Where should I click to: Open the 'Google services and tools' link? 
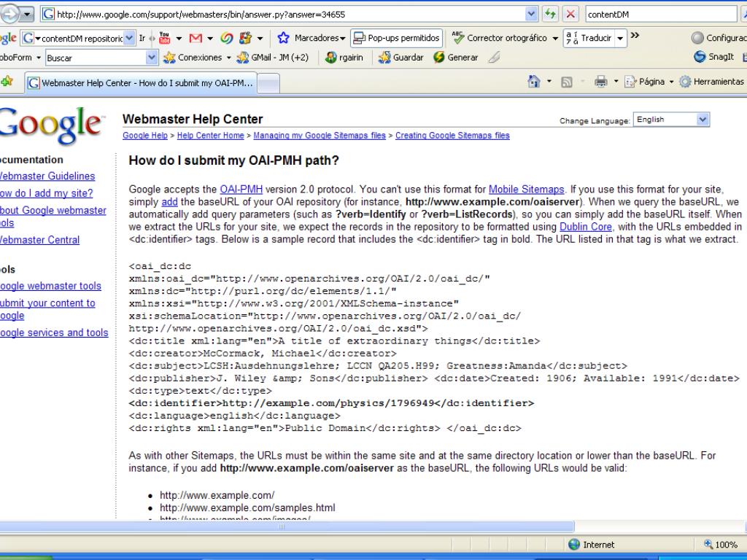tap(53, 332)
